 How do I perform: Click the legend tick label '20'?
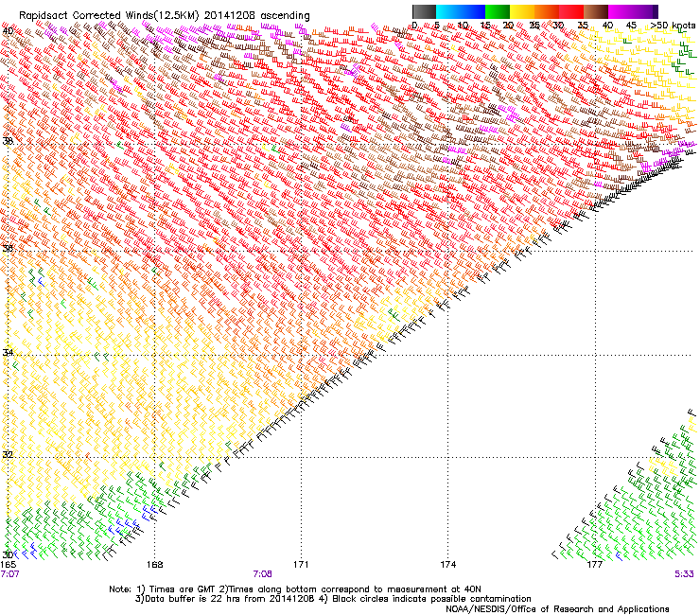pos(508,26)
